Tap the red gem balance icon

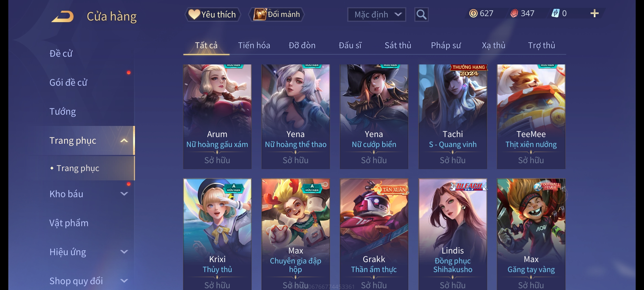click(x=514, y=13)
